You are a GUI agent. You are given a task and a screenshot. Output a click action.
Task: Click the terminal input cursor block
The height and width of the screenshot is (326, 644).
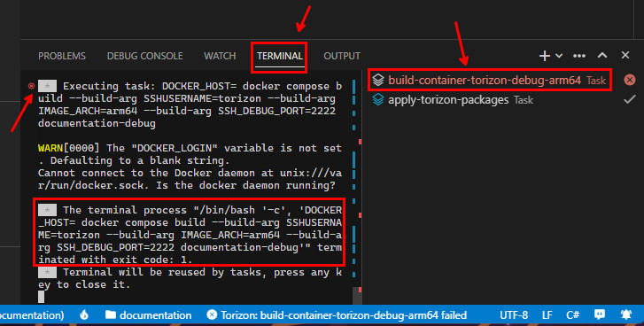(41, 297)
